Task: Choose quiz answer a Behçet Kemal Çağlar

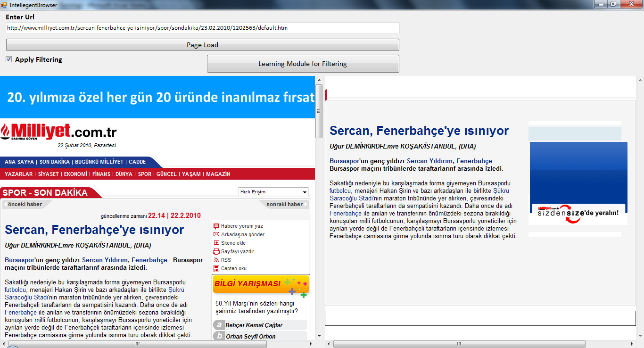Action: tap(260, 325)
